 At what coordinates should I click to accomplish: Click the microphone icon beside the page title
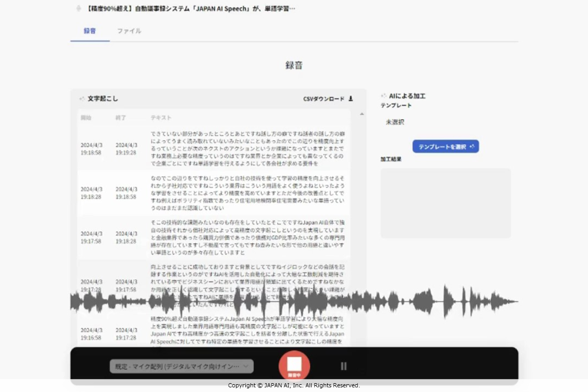78,8
